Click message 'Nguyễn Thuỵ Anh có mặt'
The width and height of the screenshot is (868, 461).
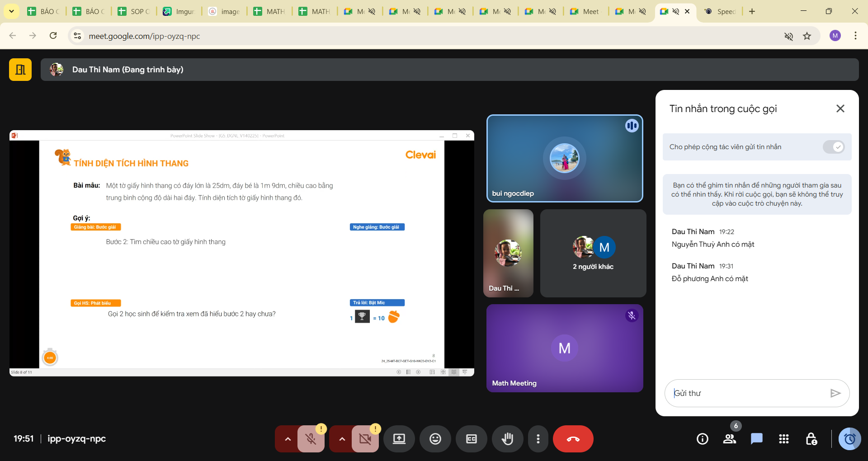(713, 245)
